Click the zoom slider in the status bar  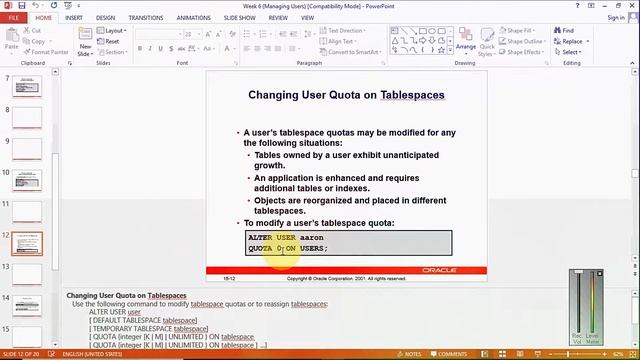pos(578,354)
